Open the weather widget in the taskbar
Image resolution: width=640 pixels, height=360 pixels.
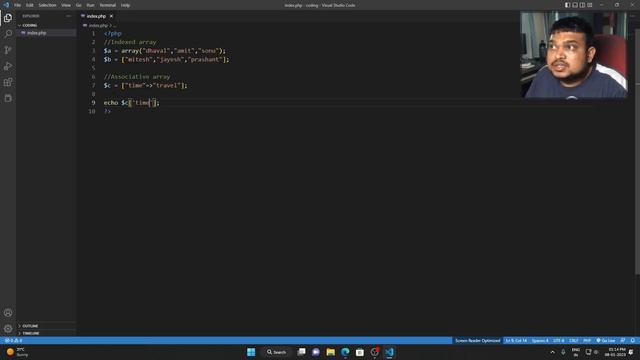pos(16,352)
